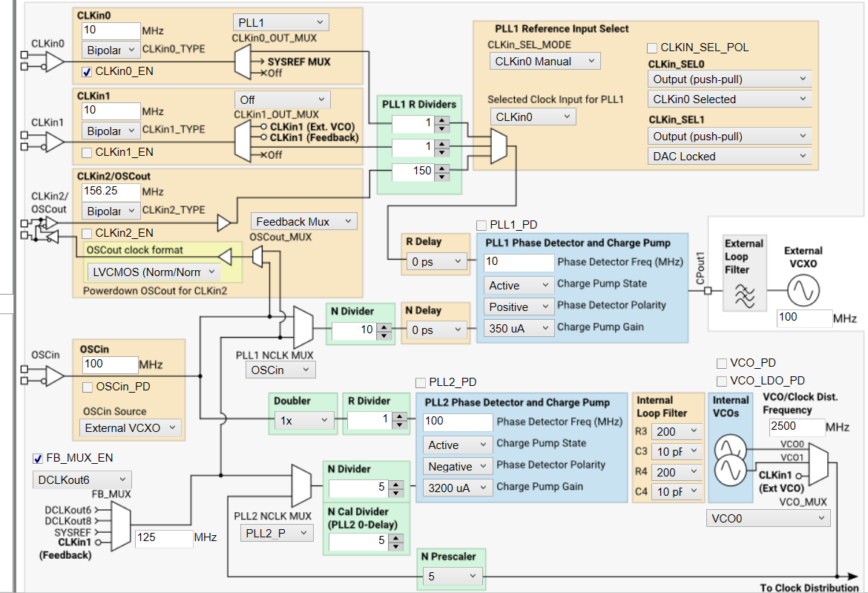868x593 pixels.
Task: Click the lower Internal VCO sine symbol
Action: point(731,470)
